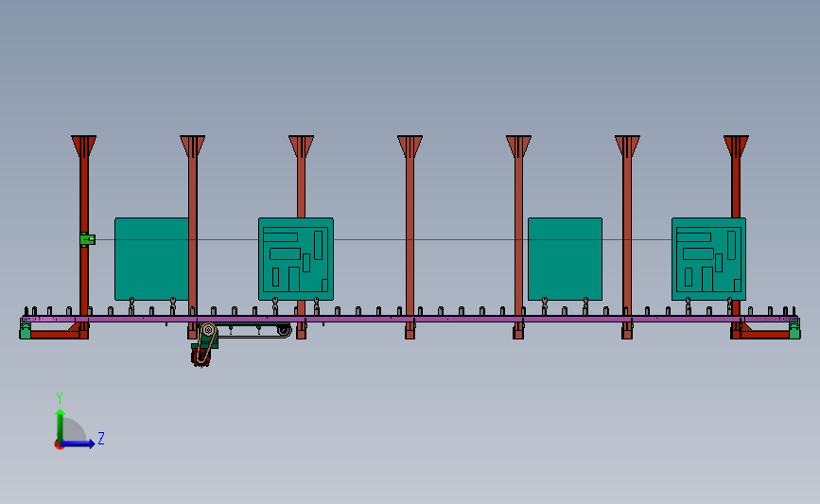
Task: Select the funnel top of the rightmost red post
Action: point(737,147)
